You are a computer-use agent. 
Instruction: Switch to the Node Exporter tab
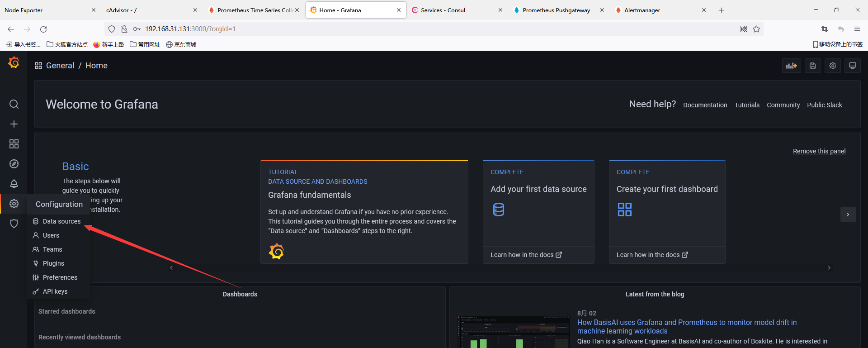click(50, 10)
